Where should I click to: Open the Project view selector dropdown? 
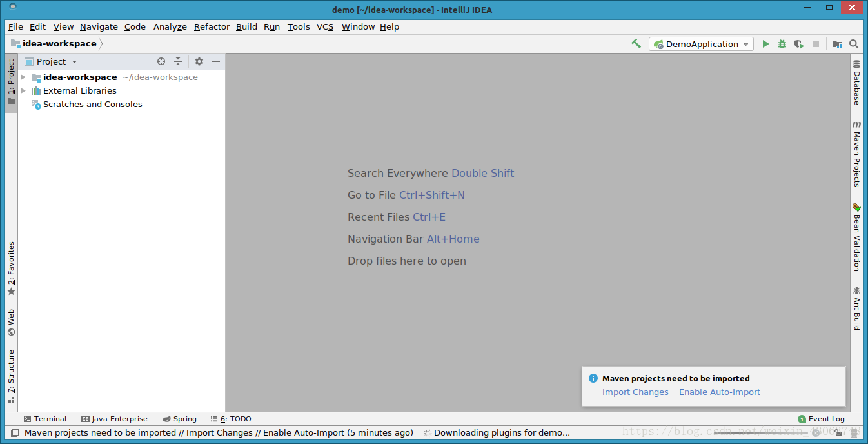pyautogui.click(x=50, y=61)
